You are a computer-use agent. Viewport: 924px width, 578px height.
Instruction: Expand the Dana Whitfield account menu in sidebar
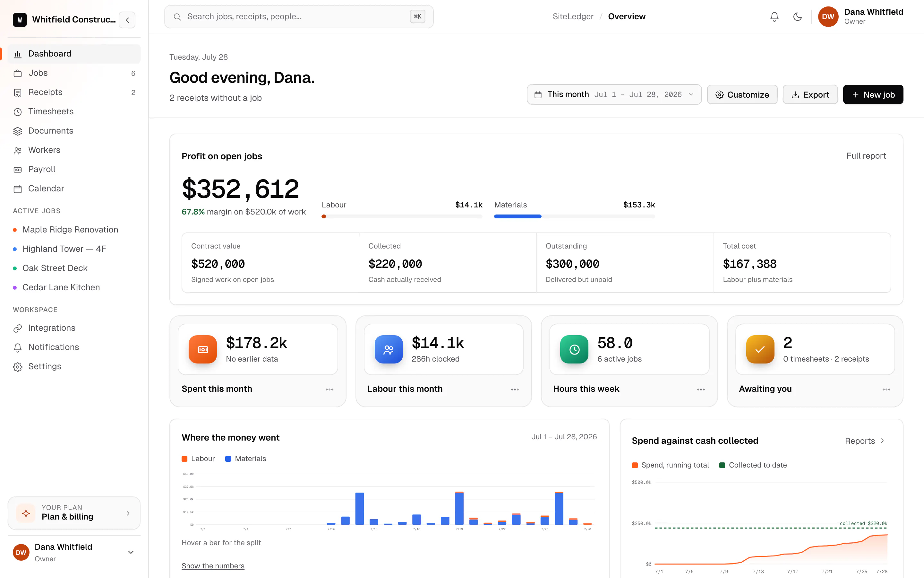tap(131, 552)
